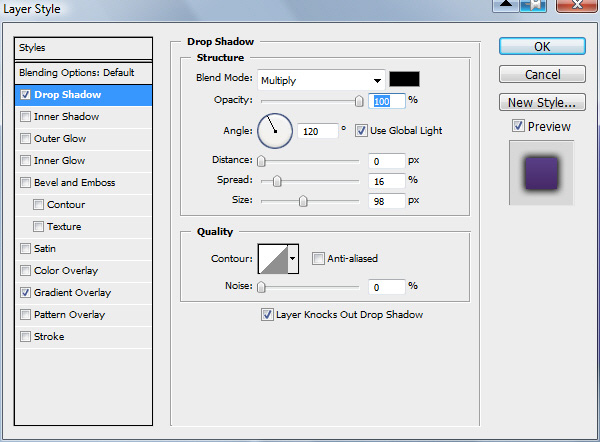Open the Gradient Overlay settings row

pos(83,293)
